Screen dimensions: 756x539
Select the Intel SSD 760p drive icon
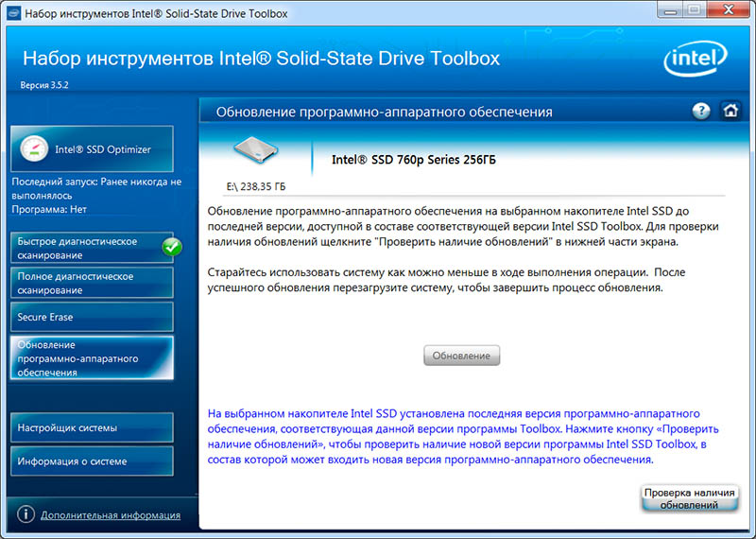tap(256, 149)
